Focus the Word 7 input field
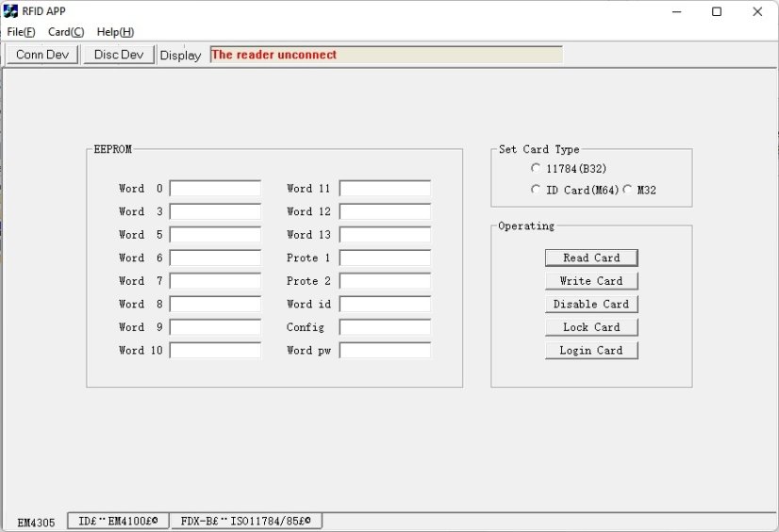 (x=215, y=281)
